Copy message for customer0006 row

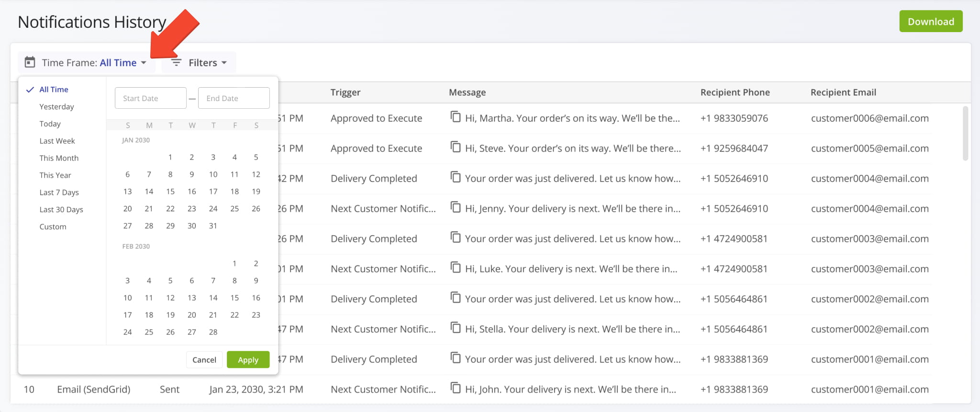click(x=456, y=117)
